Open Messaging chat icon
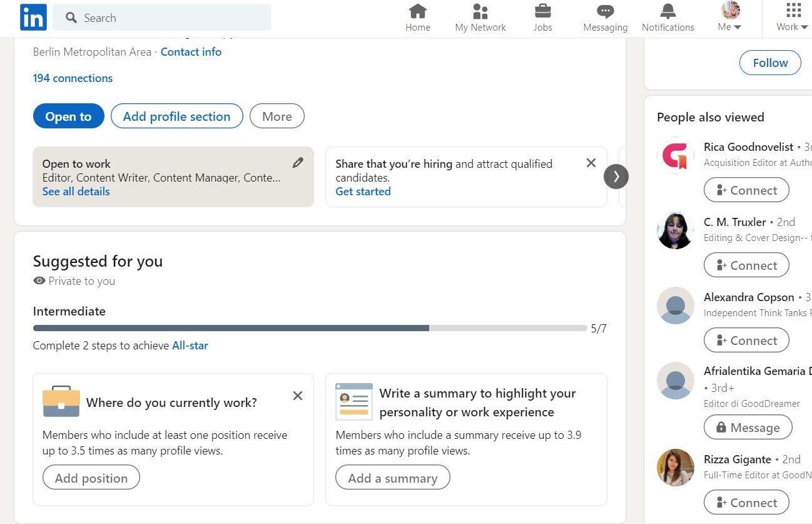This screenshot has width=812, height=524. (x=605, y=11)
